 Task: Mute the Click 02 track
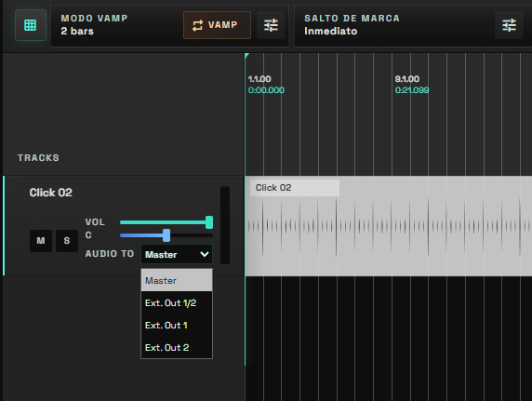point(41,241)
